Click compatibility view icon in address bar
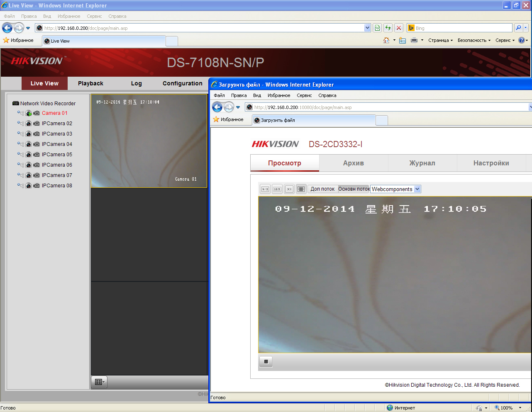This screenshot has width=532, height=412. point(377,28)
